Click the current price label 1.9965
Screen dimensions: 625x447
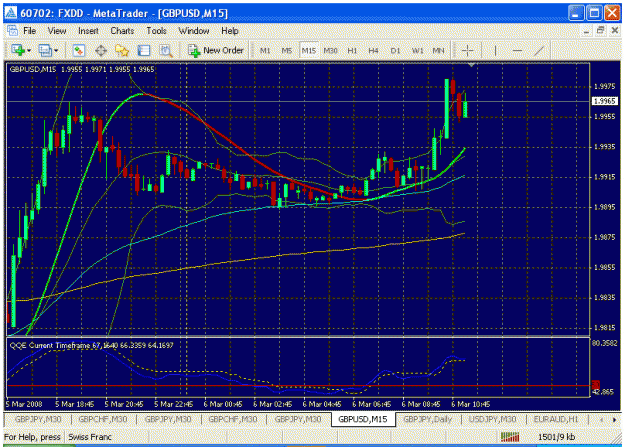(x=605, y=101)
